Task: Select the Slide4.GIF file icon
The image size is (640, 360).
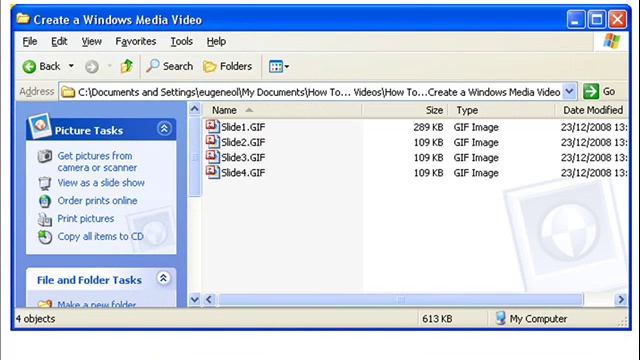Action: [212, 171]
